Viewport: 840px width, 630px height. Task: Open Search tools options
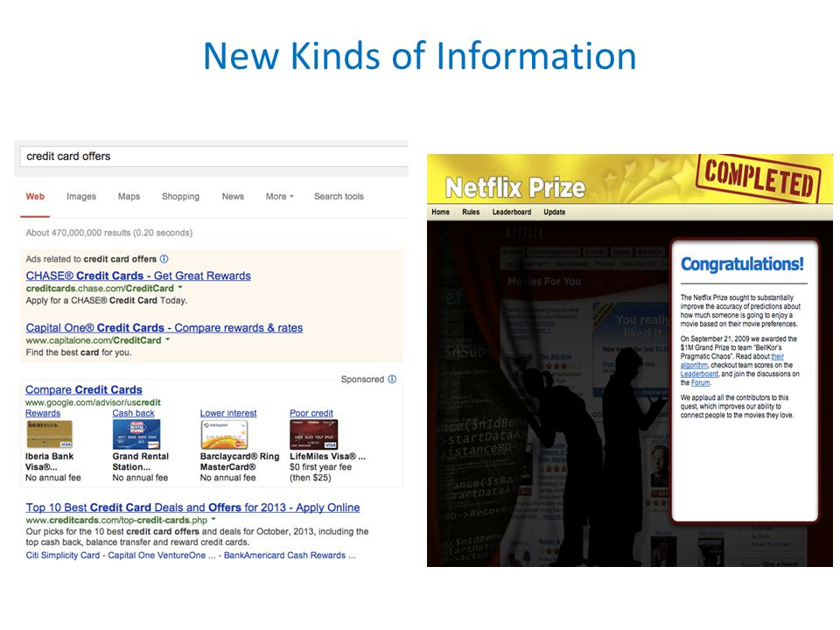[339, 197]
